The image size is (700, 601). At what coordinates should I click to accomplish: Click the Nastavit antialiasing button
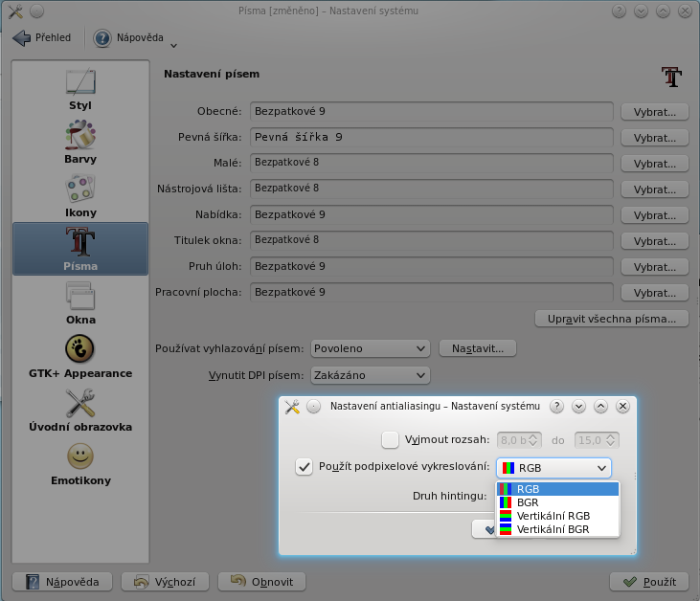click(x=478, y=348)
